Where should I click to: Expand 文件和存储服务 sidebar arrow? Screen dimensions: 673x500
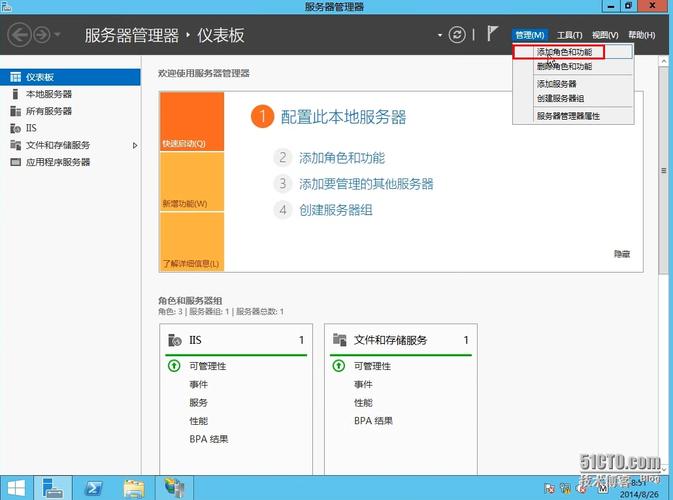135,145
